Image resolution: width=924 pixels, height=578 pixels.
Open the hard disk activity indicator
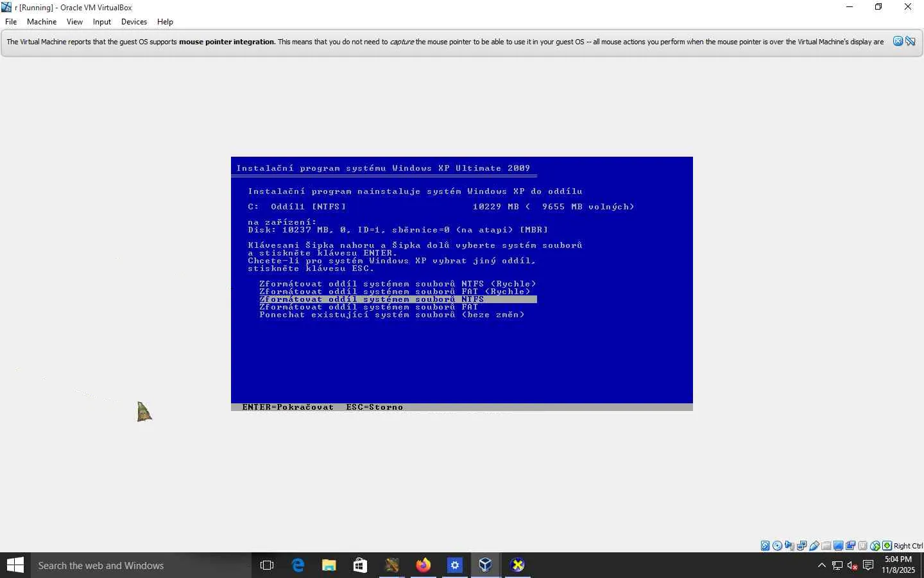point(766,546)
